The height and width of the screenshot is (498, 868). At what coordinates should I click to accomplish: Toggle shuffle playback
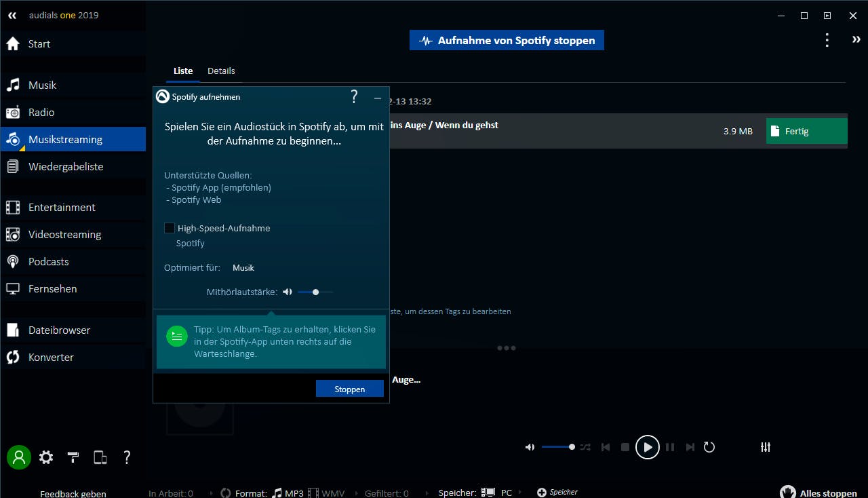[586, 447]
